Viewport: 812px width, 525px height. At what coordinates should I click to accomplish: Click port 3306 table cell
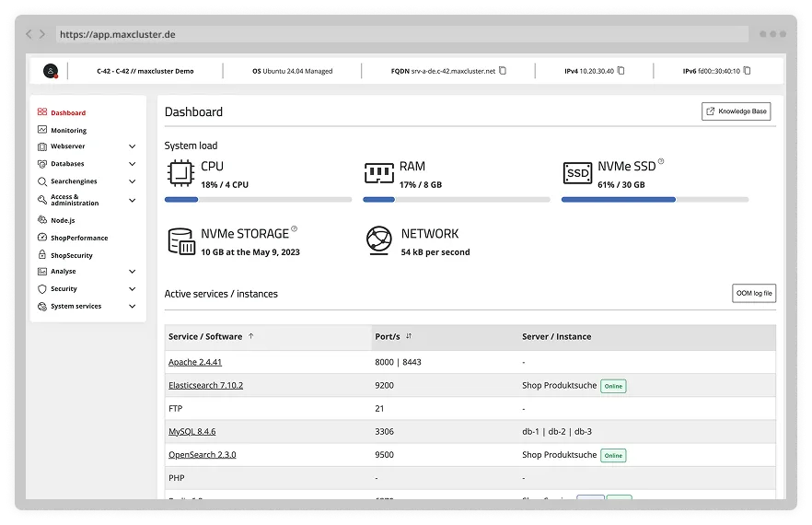point(384,431)
